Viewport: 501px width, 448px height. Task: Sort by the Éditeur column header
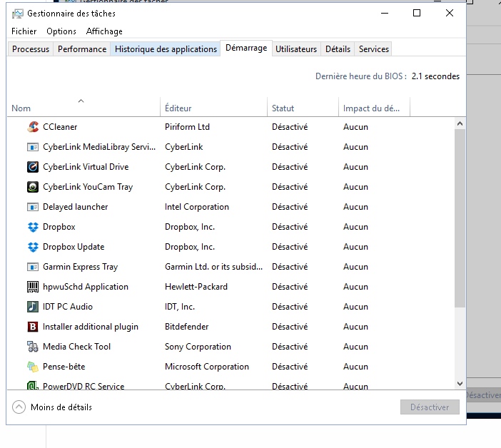click(213, 107)
